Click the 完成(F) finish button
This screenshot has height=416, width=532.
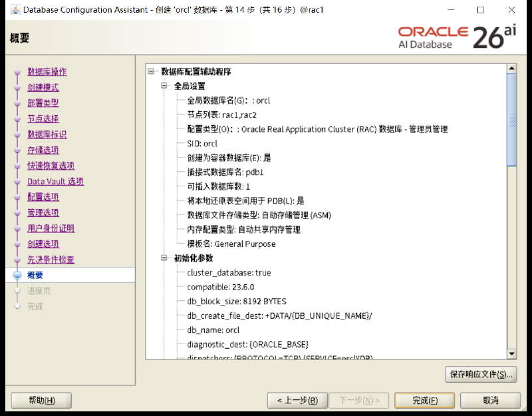424,401
